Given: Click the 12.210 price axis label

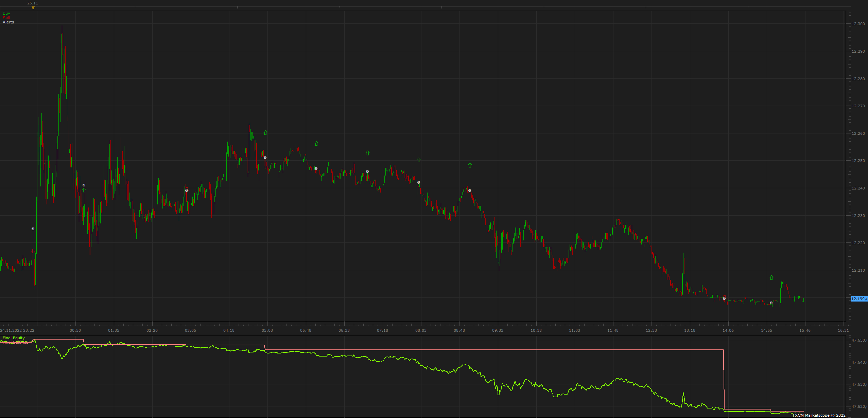Looking at the screenshot, I should [858, 270].
